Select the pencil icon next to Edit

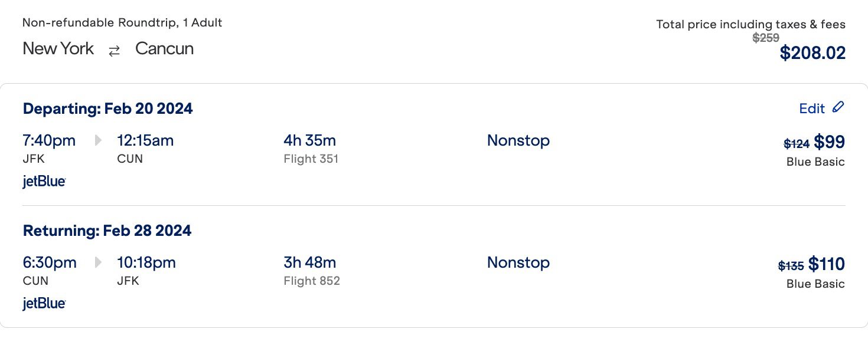pyautogui.click(x=838, y=107)
